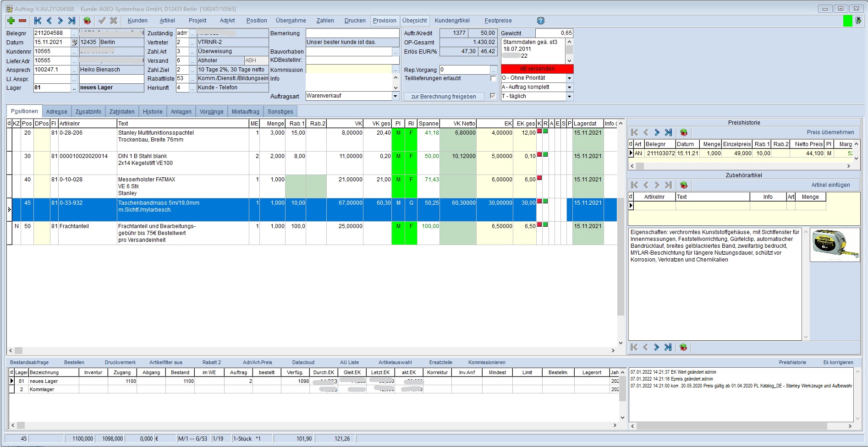Viewport: 868px width, 447px height.
Task: Jump to first record in main toolbar
Action: 38,21
